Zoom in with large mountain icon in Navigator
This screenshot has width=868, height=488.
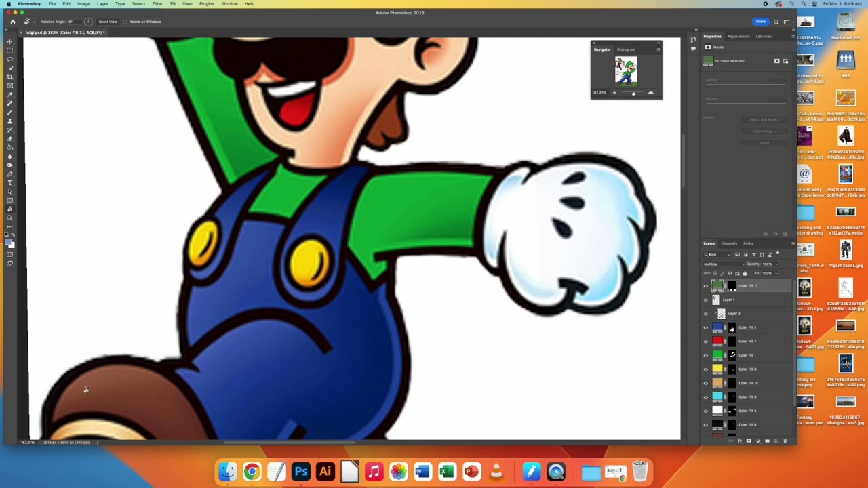tap(650, 93)
